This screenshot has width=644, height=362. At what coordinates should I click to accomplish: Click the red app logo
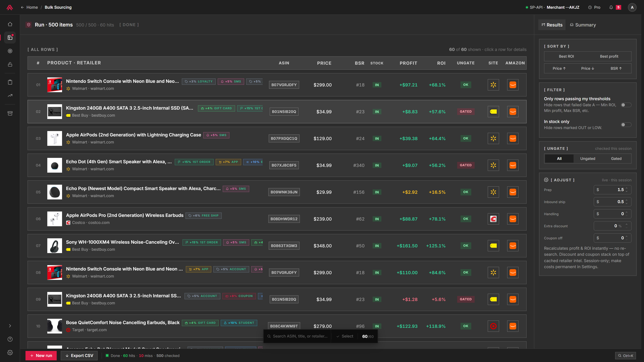(x=10, y=7)
